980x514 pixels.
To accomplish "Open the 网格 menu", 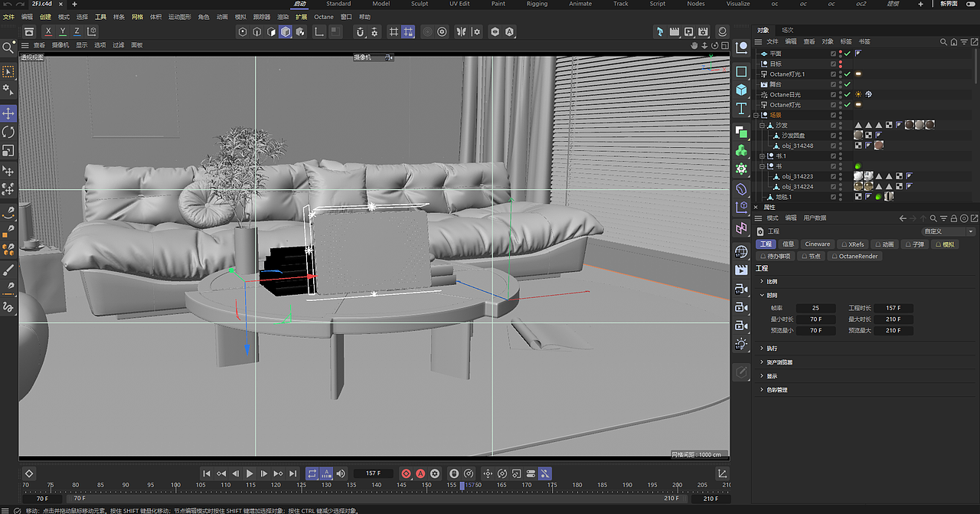I will tap(137, 17).
